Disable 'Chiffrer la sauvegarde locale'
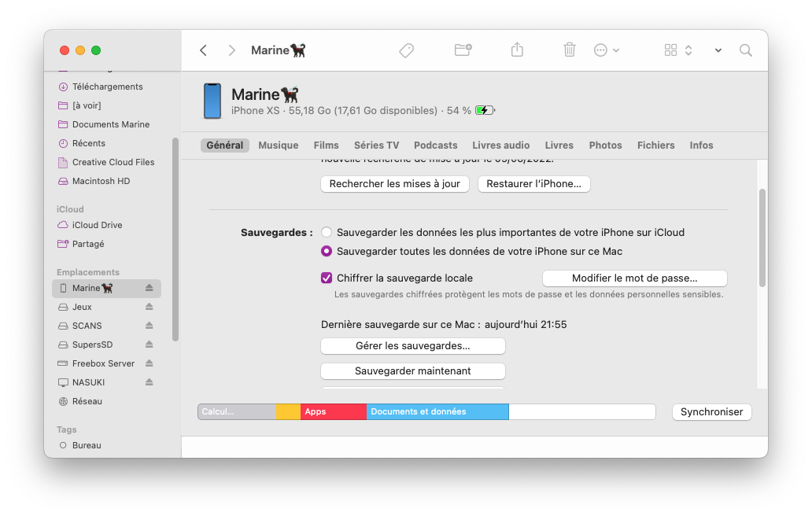The width and height of the screenshot is (812, 516). coord(326,278)
